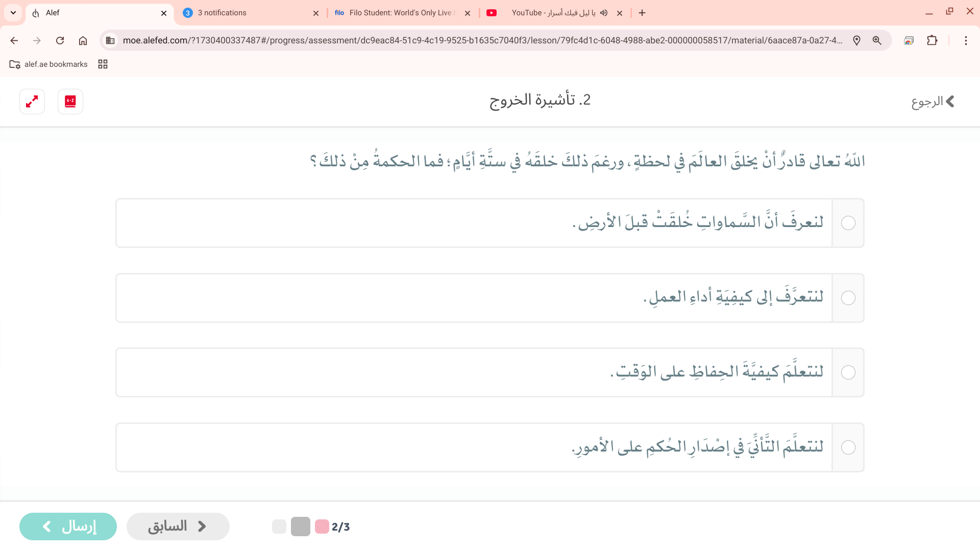The height and width of the screenshot is (551, 980).
Task: Open the Chrome extensions puzzle icon
Action: (932, 41)
